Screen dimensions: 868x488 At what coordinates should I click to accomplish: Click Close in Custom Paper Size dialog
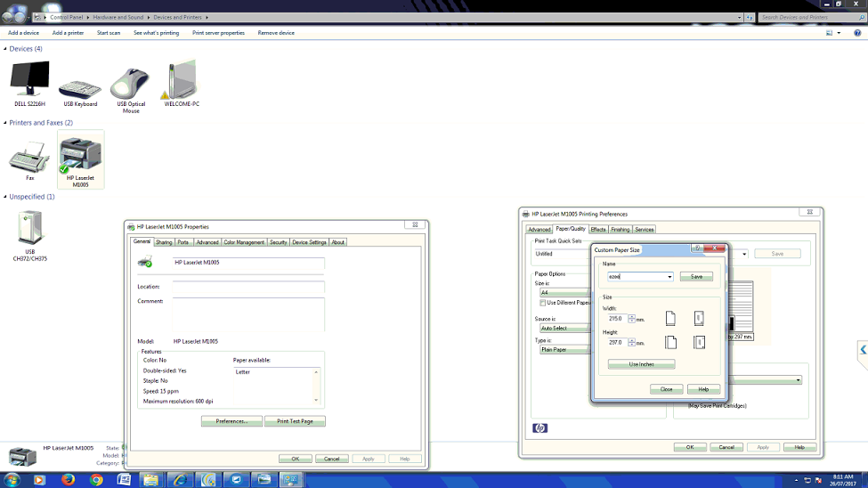[x=666, y=389]
